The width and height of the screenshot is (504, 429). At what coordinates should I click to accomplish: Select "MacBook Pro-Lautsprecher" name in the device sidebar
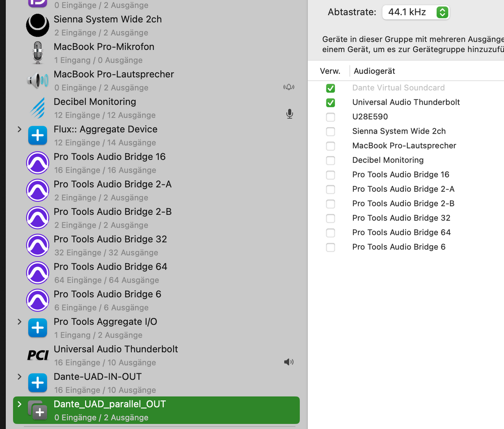click(114, 74)
